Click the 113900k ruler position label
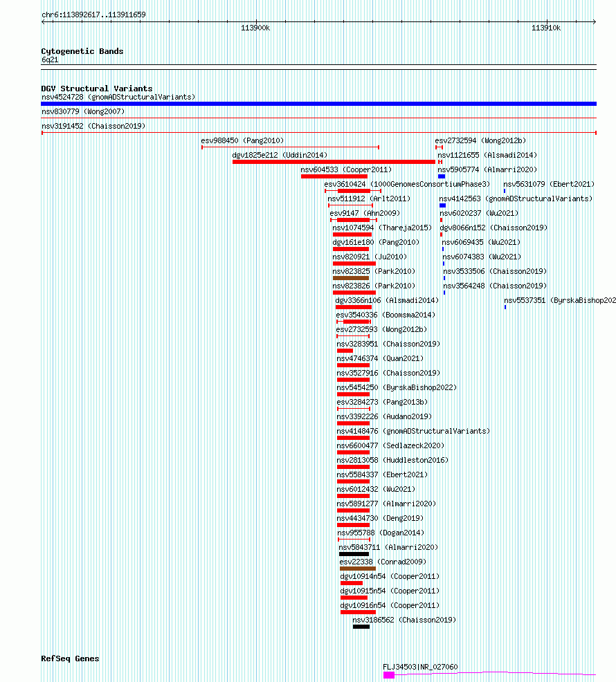The height and width of the screenshot is (682, 616). [255, 28]
